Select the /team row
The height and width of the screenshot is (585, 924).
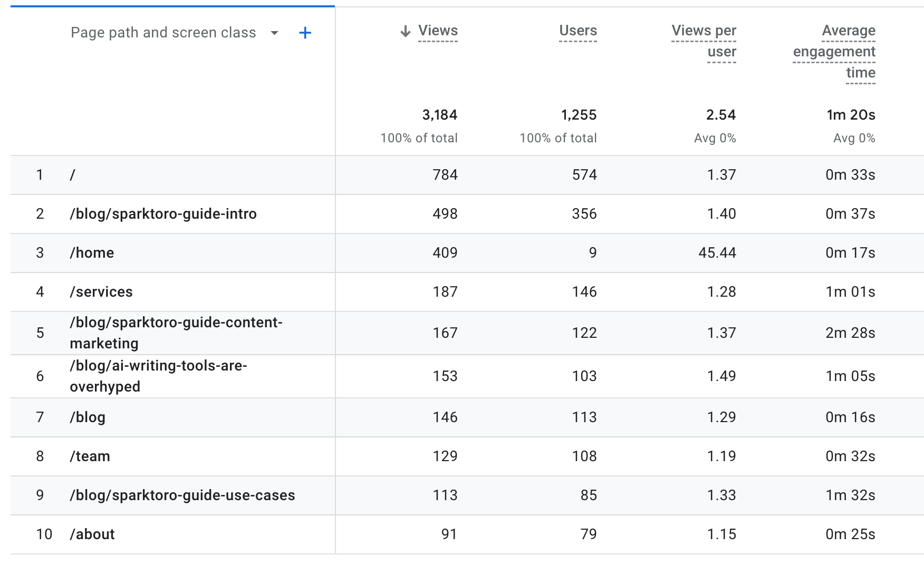pyautogui.click(x=90, y=456)
